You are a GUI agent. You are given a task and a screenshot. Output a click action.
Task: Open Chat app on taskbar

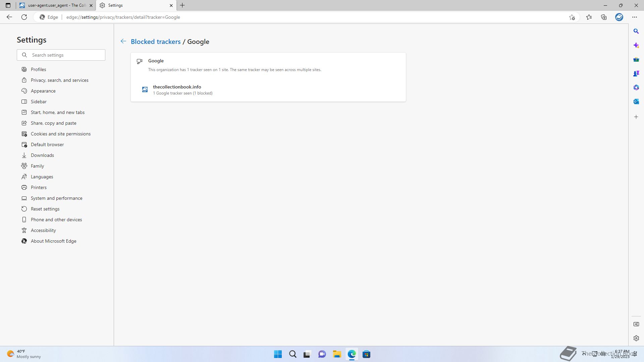(322, 354)
